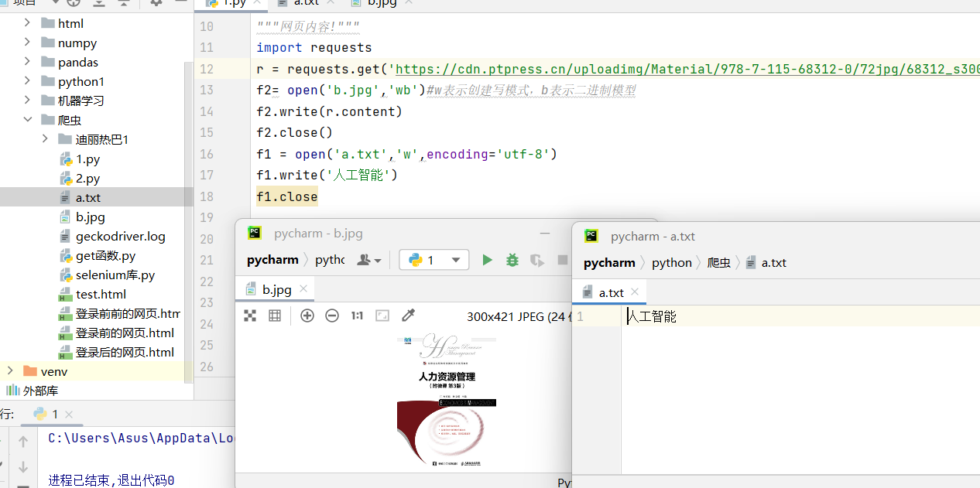Click down arrow in run panel
Viewport: 980px width, 488px height.
(x=23, y=467)
